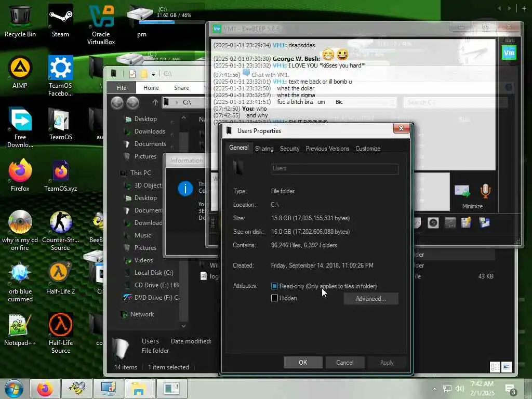The height and width of the screenshot is (399, 532).
Task: Click the microphone voice message icon in BeeBEEP
Action: coord(485,191)
